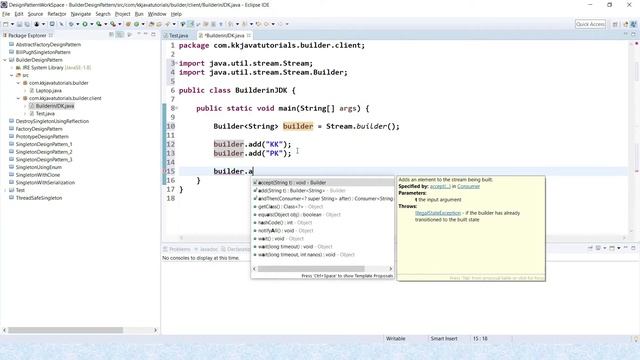Open the Consumer link in Javadoc popup
This screenshot has height=360, width=640.
tap(468, 187)
